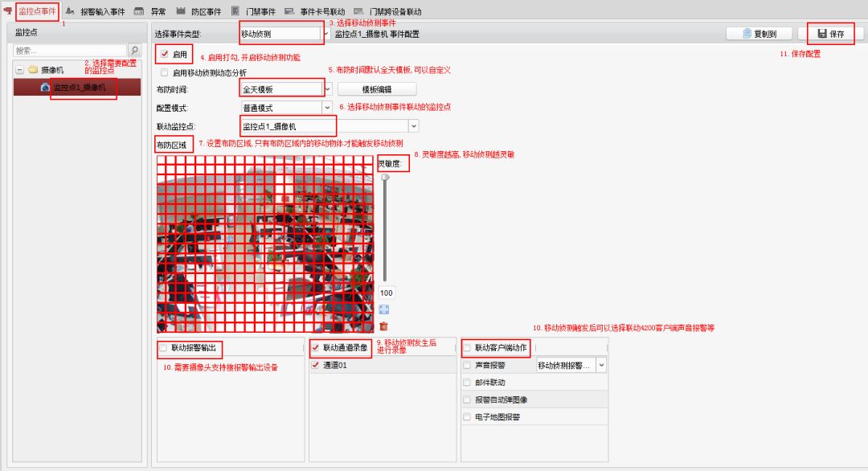Click the trash icon to clear arming region
Viewport: 868px width, 471px height.
point(384,326)
